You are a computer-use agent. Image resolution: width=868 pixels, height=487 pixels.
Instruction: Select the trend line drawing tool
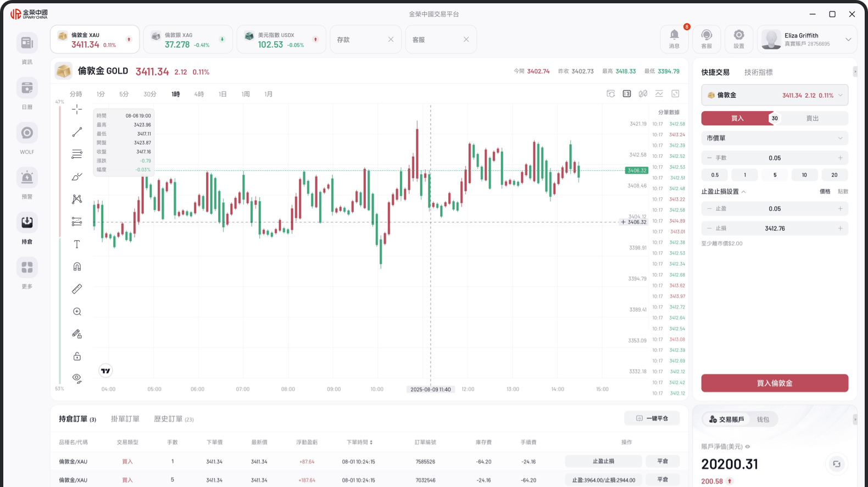tap(77, 132)
